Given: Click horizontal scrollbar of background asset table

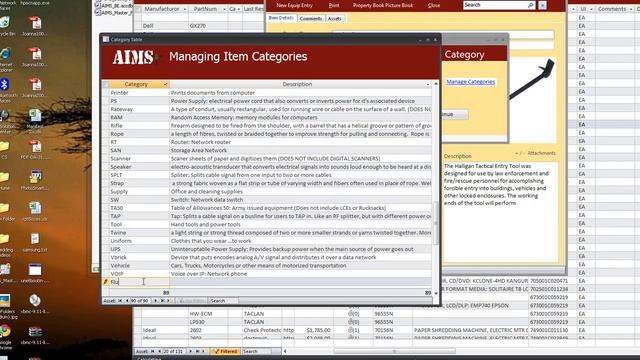Looking at the screenshot, I should (x=394, y=351).
